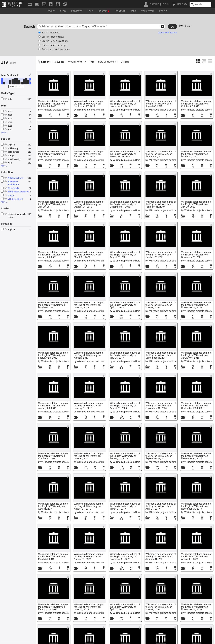The height and width of the screenshot is (644, 215).
Task: Click the user avatar icon
Action: pyautogui.click(x=146, y=4)
